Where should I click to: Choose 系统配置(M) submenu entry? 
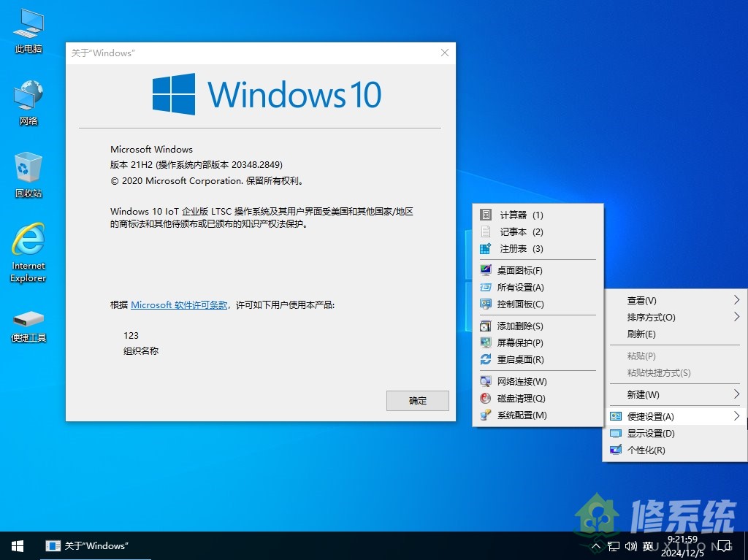tap(538, 415)
